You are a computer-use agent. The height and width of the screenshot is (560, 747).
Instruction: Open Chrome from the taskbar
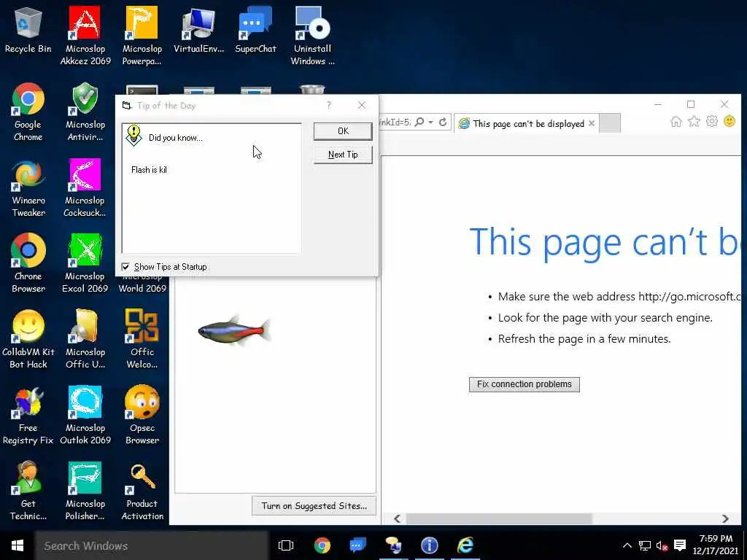(322, 545)
